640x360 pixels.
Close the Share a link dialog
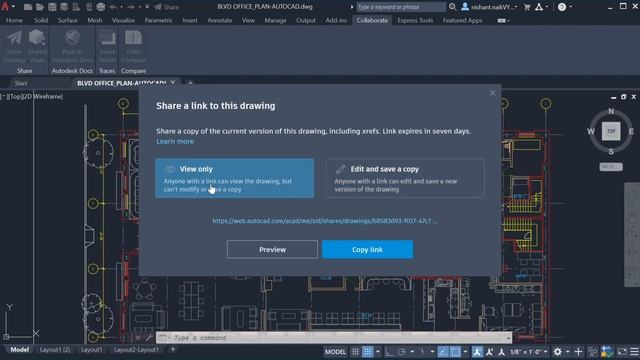click(492, 93)
